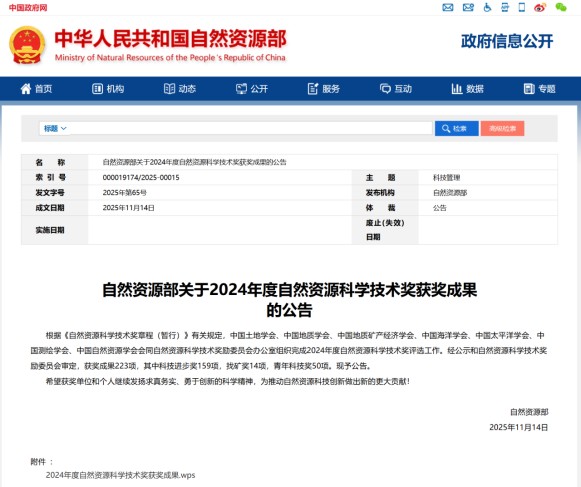581x487 pixels.
Task: Open the WeChat icon in top bar
Action: click(x=561, y=7)
